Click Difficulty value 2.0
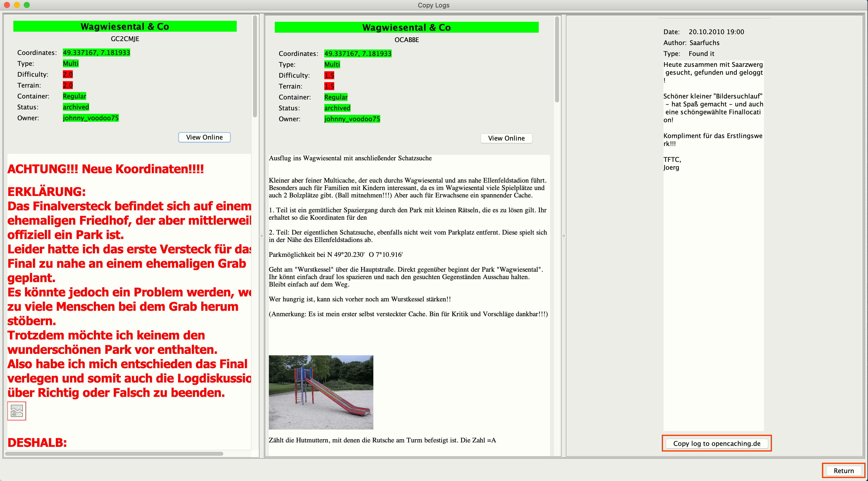This screenshot has height=481, width=868. pyautogui.click(x=68, y=74)
